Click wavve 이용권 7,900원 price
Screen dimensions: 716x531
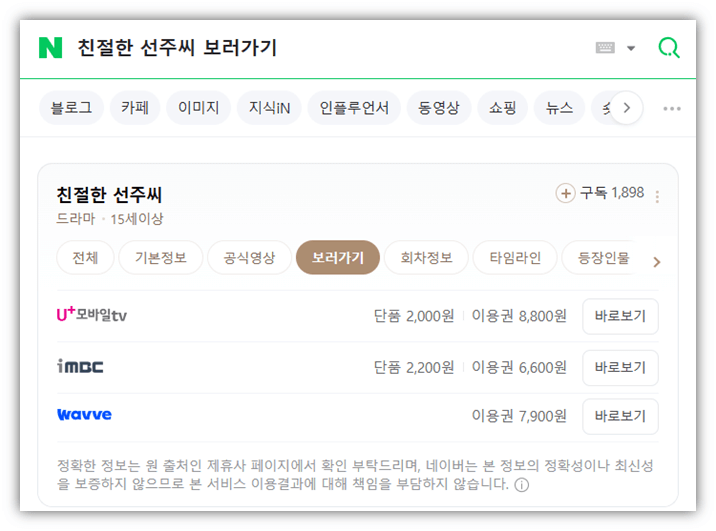[x=519, y=416]
